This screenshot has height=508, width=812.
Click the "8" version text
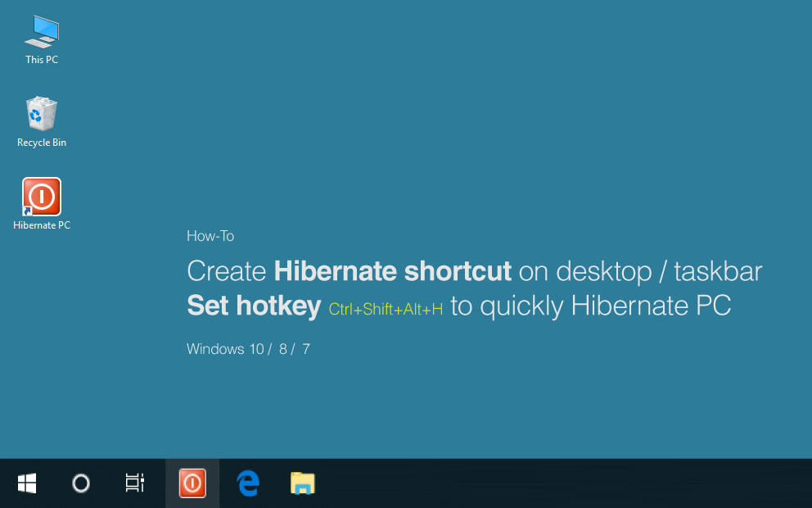[282, 349]
